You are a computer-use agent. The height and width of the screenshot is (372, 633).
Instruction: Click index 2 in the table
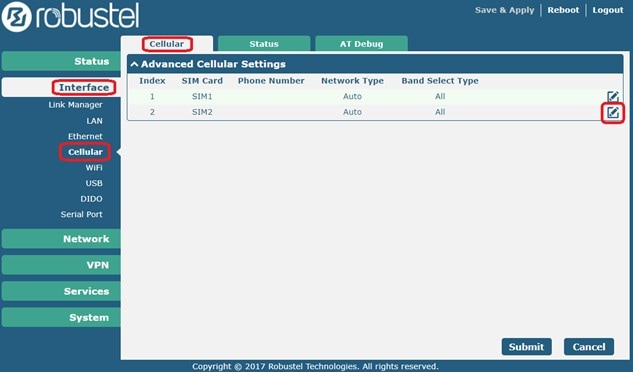pos(152,112)
